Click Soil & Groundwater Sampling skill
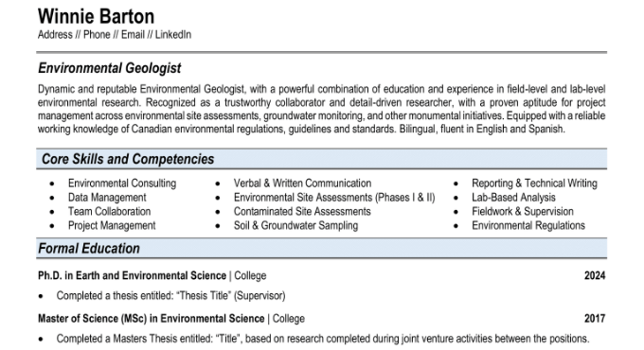The height and width of the screenshot is (350, 644). click(295, 226)
